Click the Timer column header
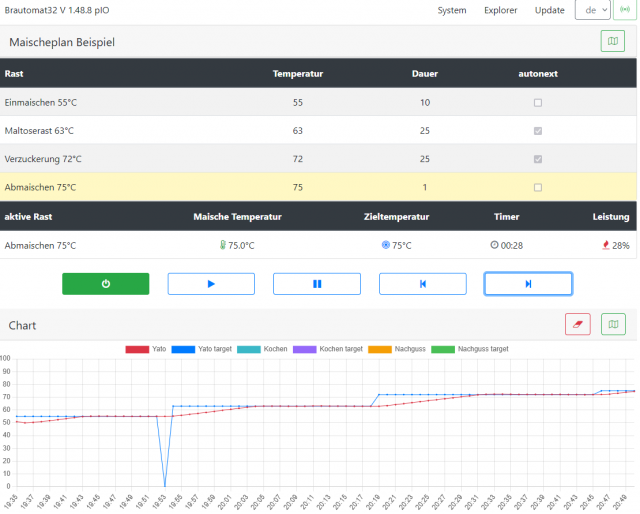Viewport: 640px width, 514px height. (507, 217)
